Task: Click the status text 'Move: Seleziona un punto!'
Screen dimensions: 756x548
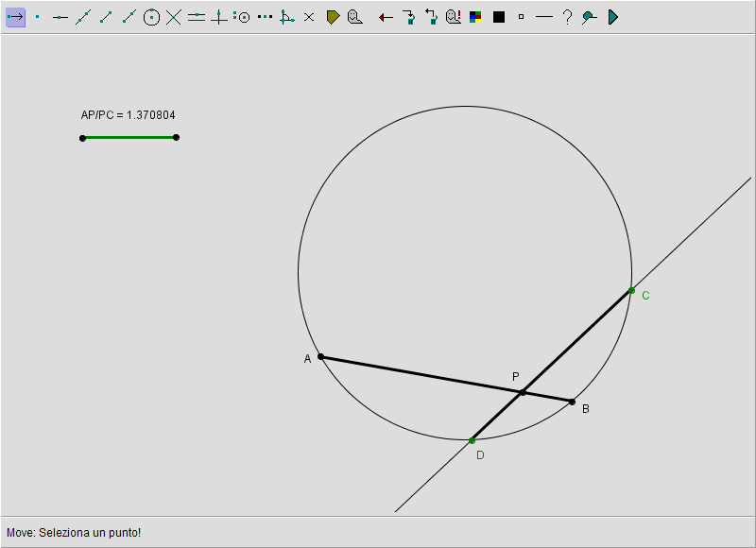Action: (x=74, y=533)
